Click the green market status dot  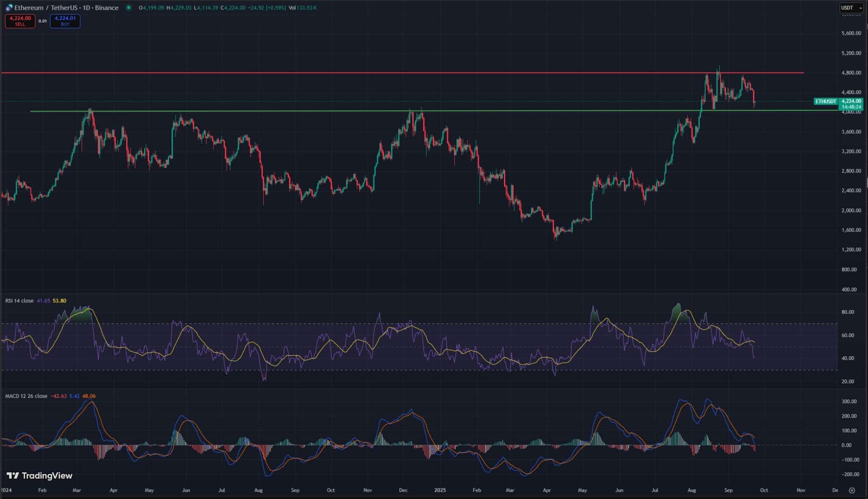coord(128,8)
